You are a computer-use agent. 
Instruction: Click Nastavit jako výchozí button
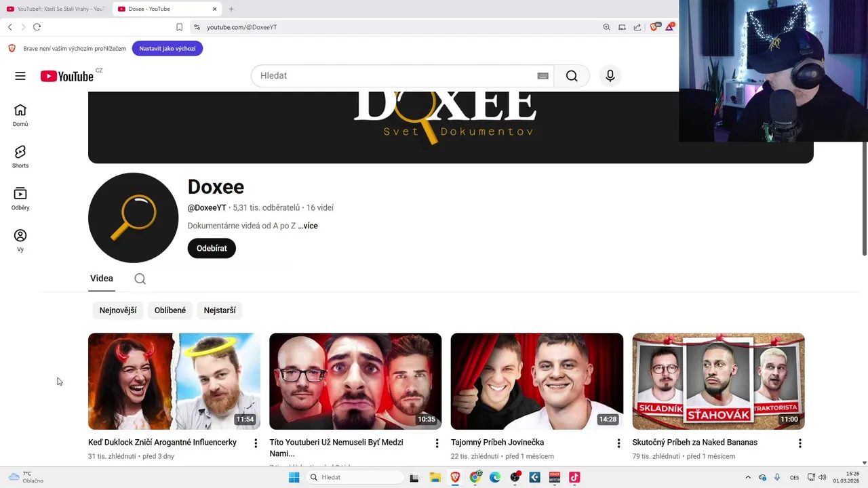(x=167, y=48)
